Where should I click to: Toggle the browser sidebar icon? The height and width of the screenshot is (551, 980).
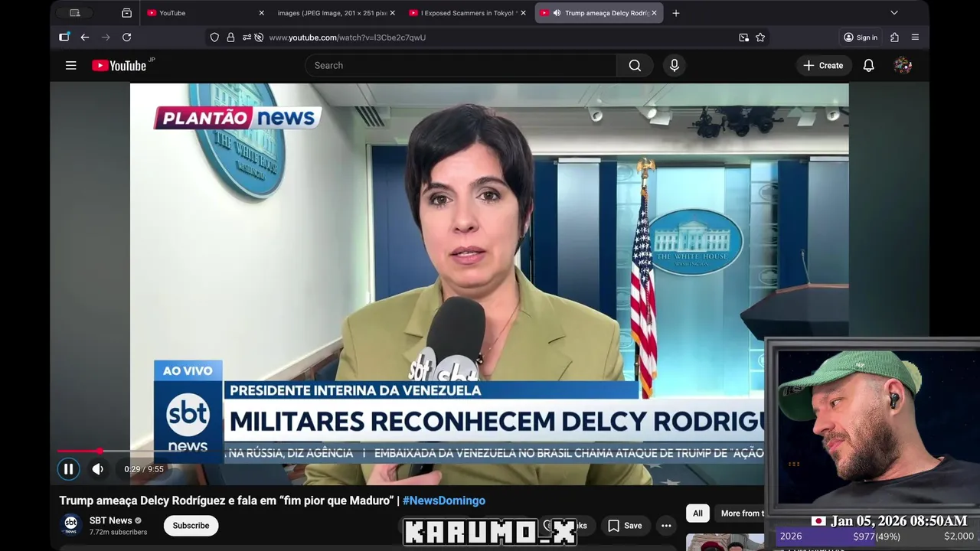click(x=64, y=37)
